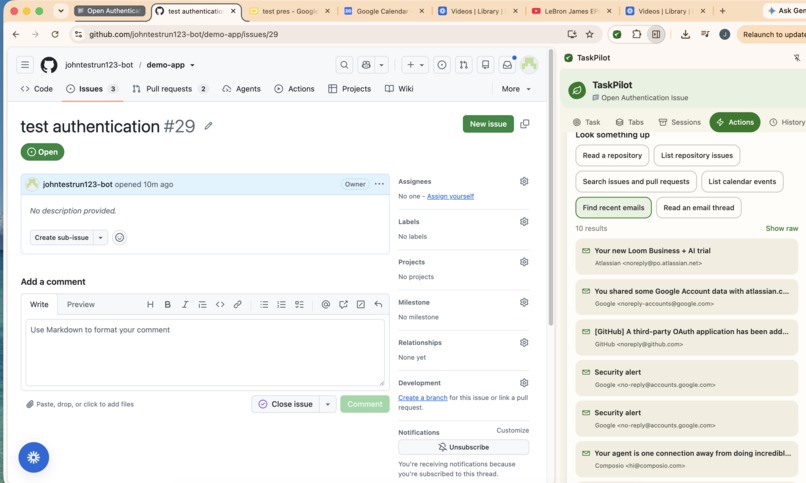Open the Loom Business trial email result
The height and width of the screenshot is (483, 806).
coord(687,256)
